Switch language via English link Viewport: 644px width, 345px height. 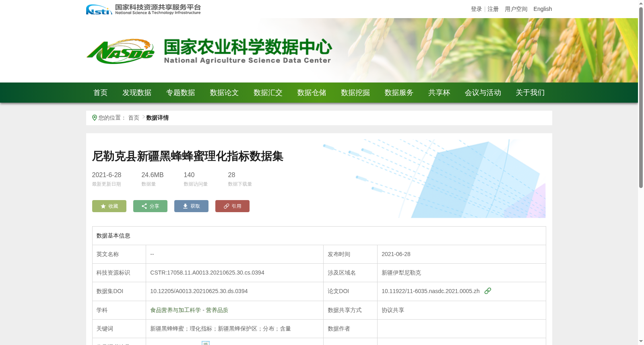(x=543, y=9)
